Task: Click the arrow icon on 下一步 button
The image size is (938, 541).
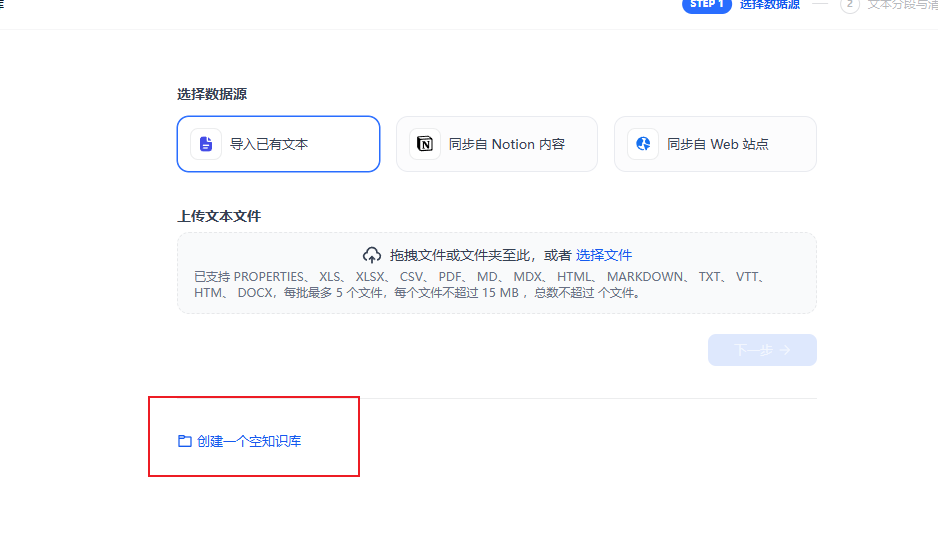Action: [786, 350]
